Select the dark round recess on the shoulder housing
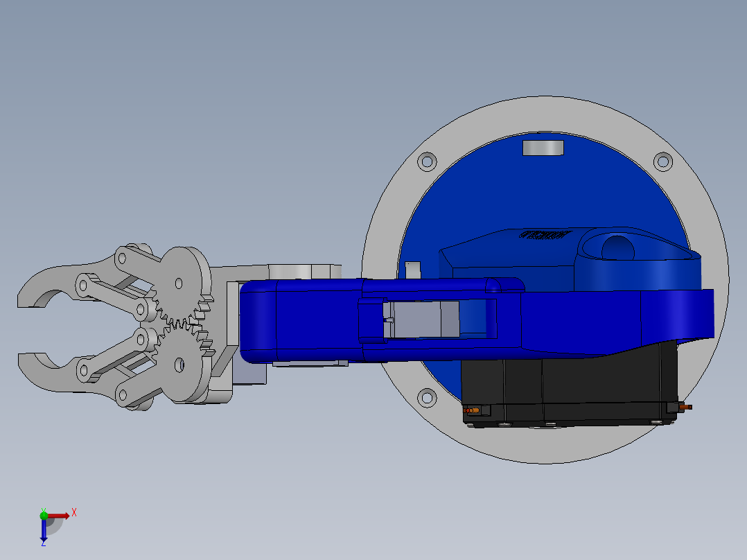Screen dimensions: 747x560 [x=618, y=248]
